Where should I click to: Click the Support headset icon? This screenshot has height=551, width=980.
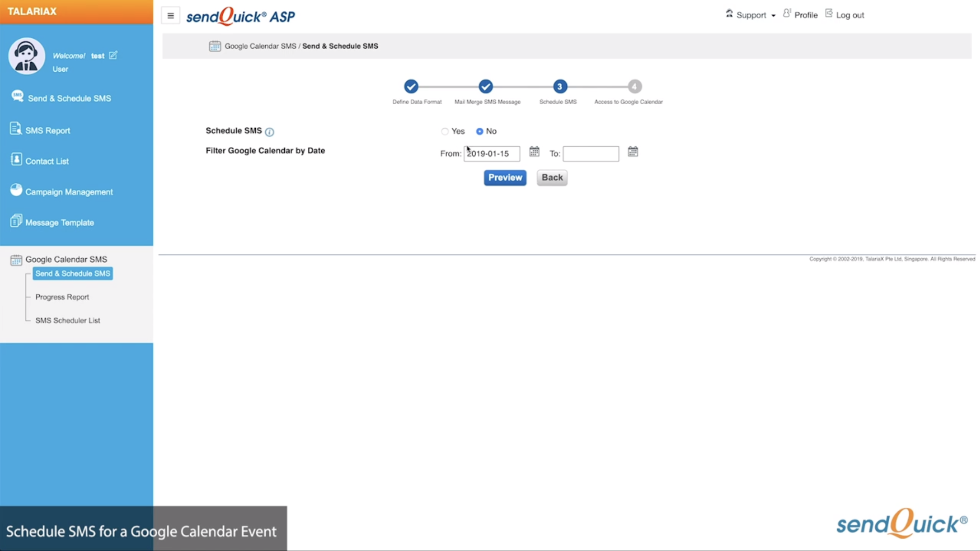(729, 13)
